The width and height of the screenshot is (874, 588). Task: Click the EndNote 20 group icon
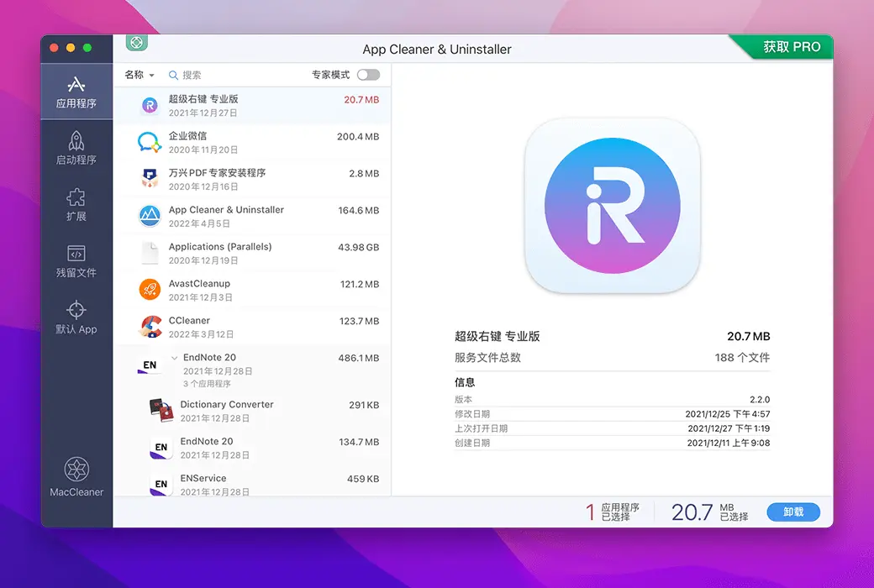click(150, 365)
